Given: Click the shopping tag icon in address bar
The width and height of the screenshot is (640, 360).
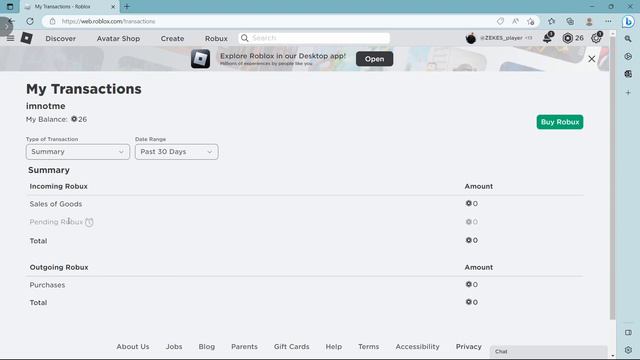Looking at the screenshot, I should point(500,21).
